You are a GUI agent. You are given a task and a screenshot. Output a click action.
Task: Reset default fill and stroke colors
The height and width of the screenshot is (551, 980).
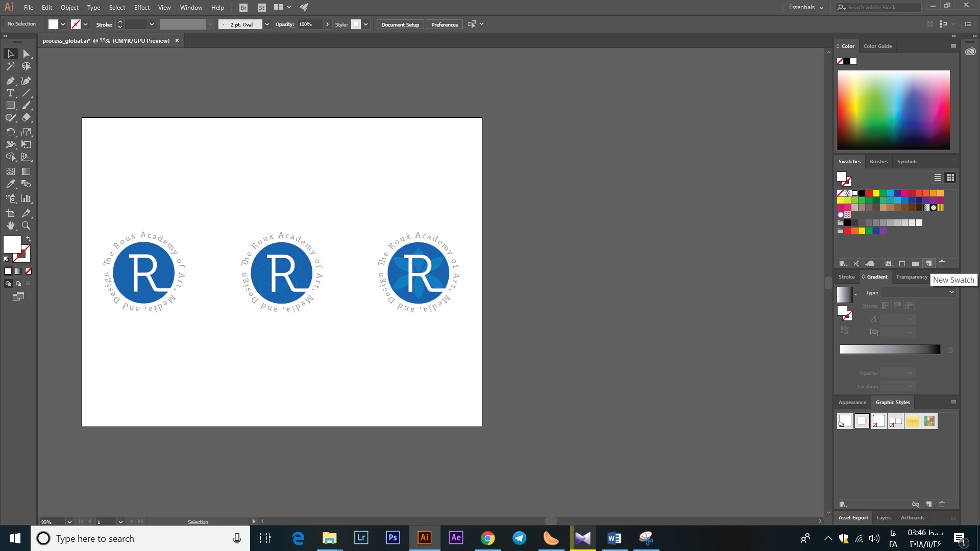click(x=6, y=260)
